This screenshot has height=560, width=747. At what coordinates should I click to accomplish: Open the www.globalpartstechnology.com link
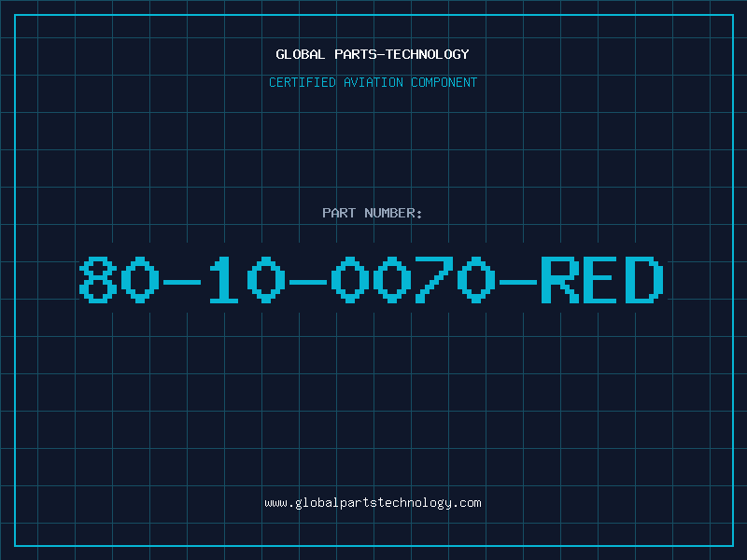coord(373,503)
